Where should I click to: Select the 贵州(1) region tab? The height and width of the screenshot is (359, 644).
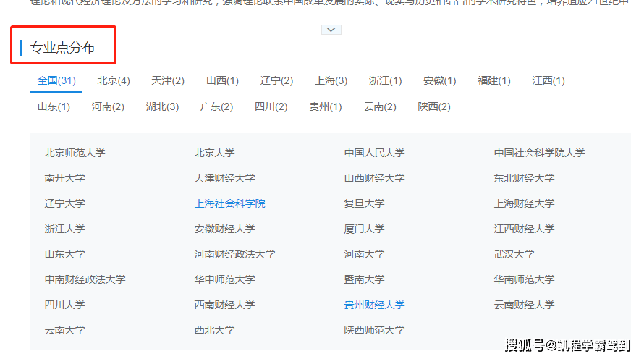325,106
